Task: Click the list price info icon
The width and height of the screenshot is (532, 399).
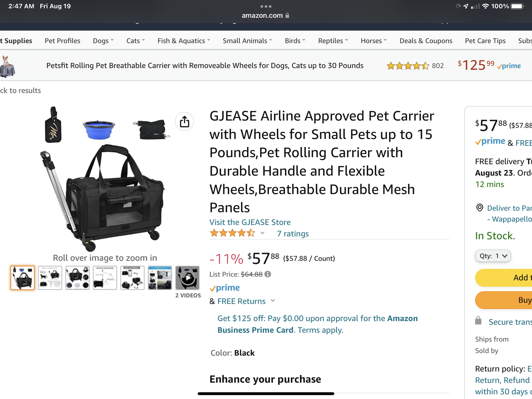Action: [x=268, y=274]
